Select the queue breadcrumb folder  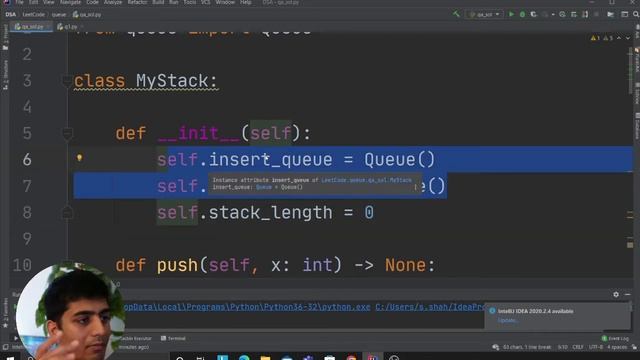(x=59, y=14)
